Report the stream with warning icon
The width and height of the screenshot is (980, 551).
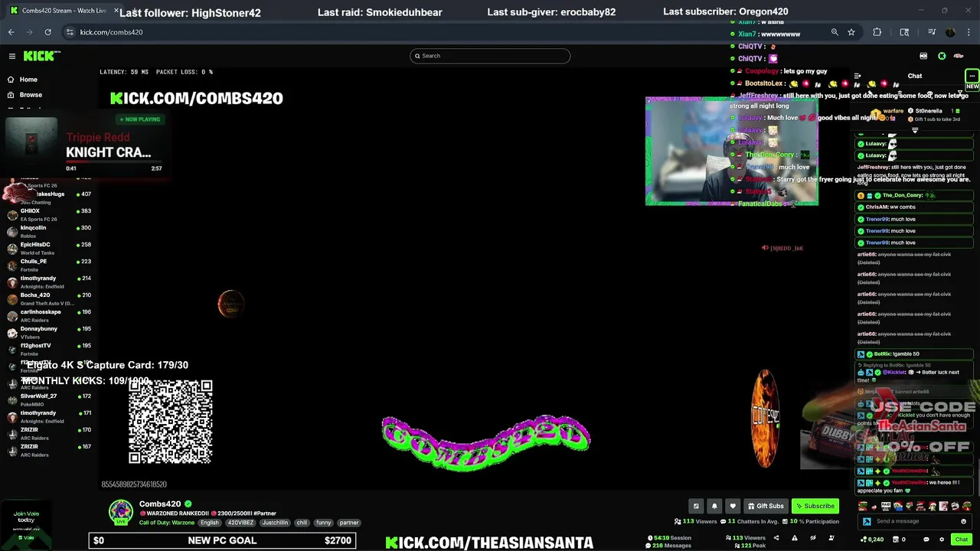795,538
